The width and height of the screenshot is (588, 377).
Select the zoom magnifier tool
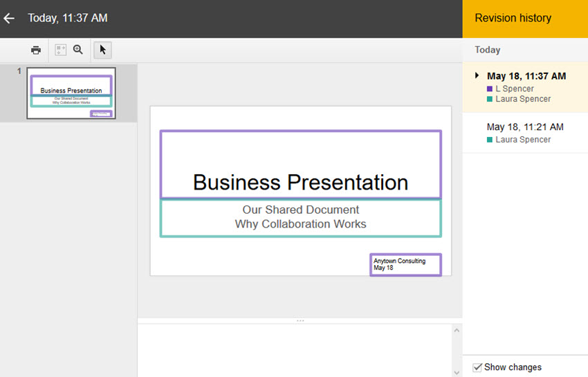78,50
